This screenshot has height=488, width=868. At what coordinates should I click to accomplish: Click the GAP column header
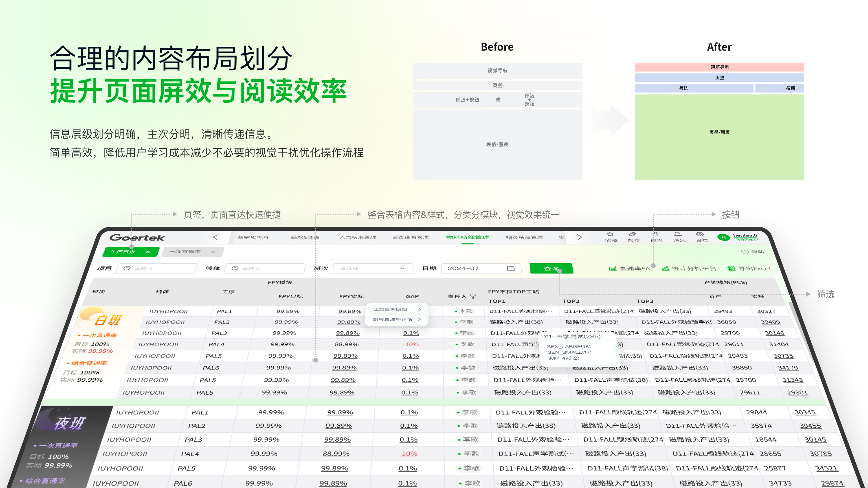[x=412, y=296]
